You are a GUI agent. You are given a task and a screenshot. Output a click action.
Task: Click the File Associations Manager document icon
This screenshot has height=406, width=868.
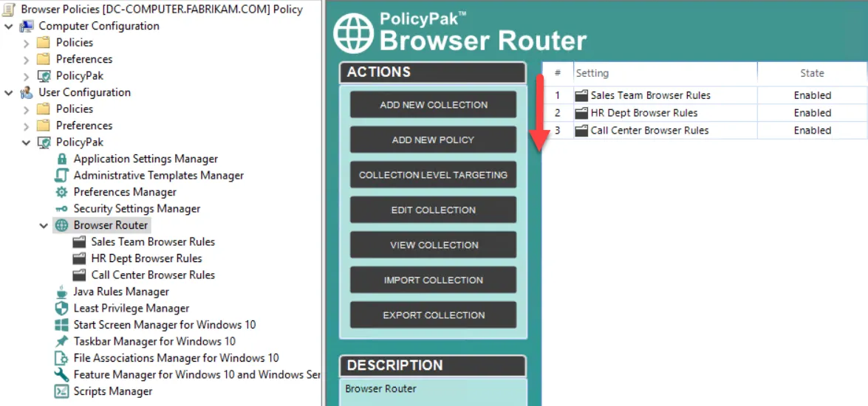pyautogui.click(x=61, y=358)
